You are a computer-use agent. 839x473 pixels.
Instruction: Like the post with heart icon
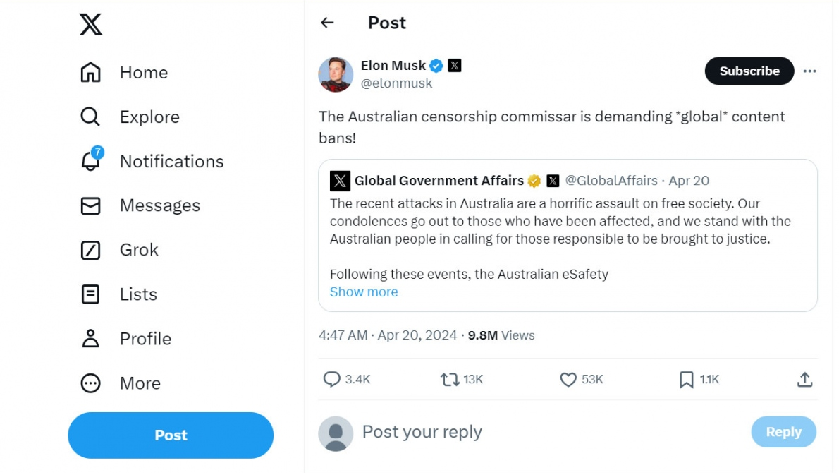(x=568, y=380)
